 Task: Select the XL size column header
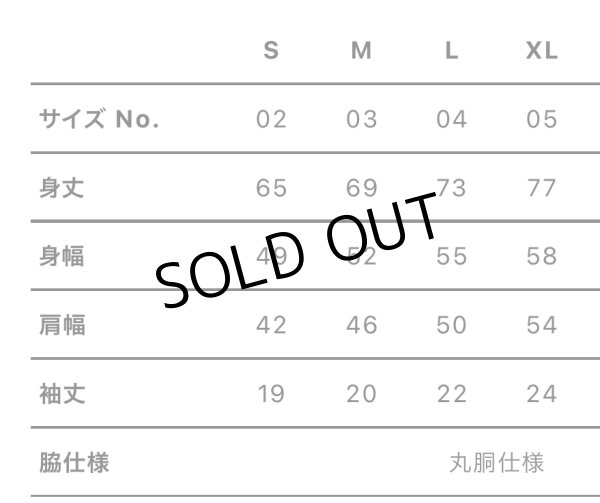pos(541,50)
